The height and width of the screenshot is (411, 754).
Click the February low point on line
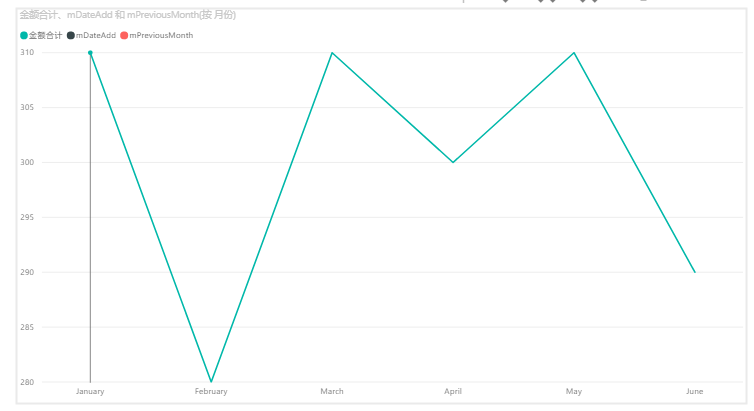211,382
